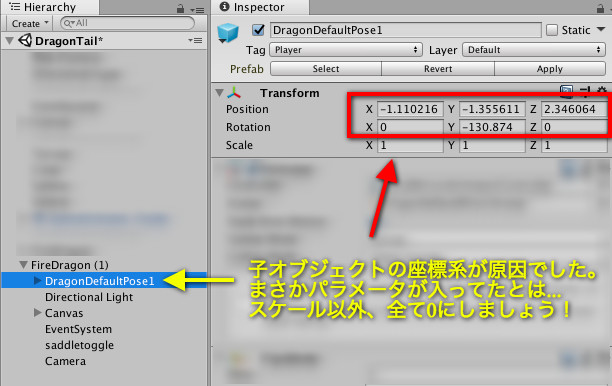This screenshot has height=386, width=612.
Task: Click the Hierarchy panel lock icon
Action: 180,8
